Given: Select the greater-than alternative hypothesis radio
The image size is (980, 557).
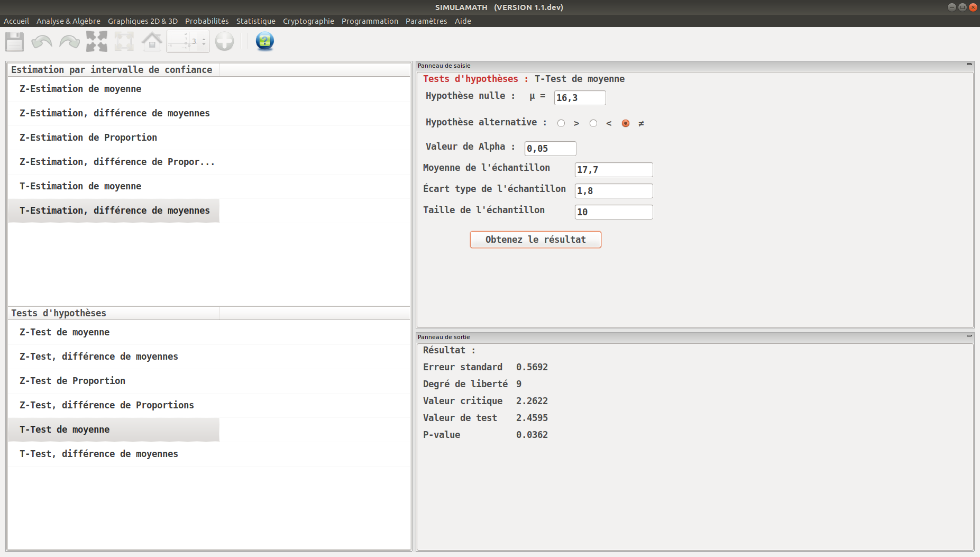Looking at the screenshot, I should click(x=561, y=123).
